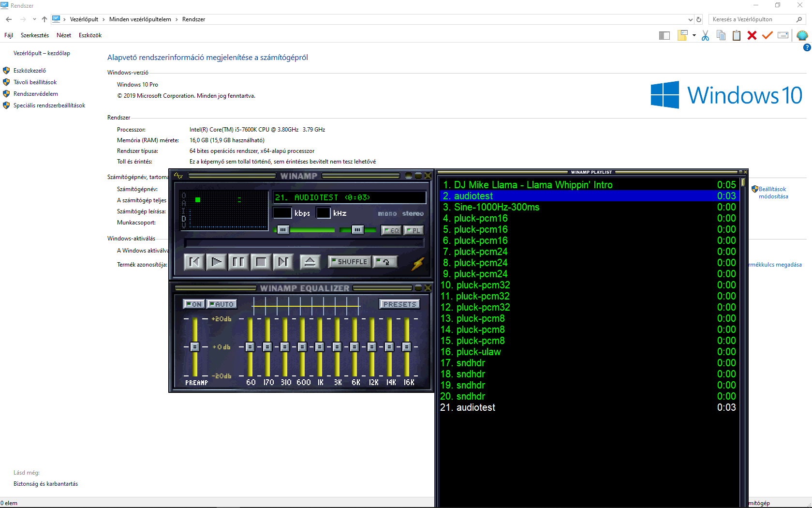
Task: Open Távoli beállítások link
Action: click(35, 82)
